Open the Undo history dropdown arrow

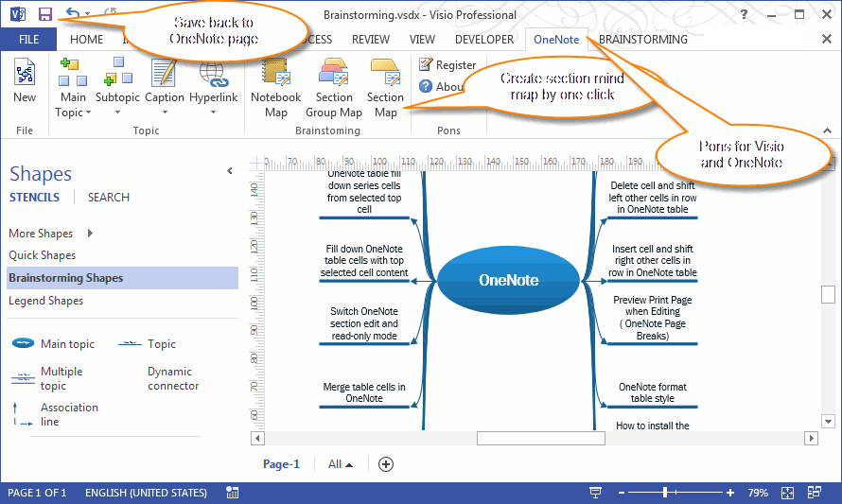click(x=88, y=14)
